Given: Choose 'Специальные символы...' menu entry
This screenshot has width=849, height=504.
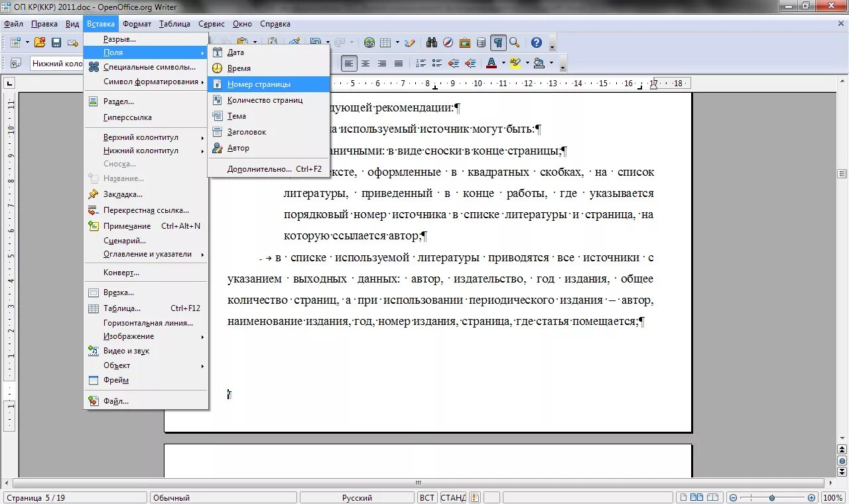Looking at the screenshot, I should [146, 67].
